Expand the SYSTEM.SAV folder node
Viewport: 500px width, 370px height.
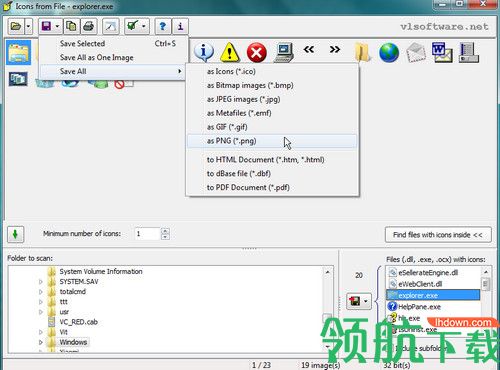(x=41, y=282)
